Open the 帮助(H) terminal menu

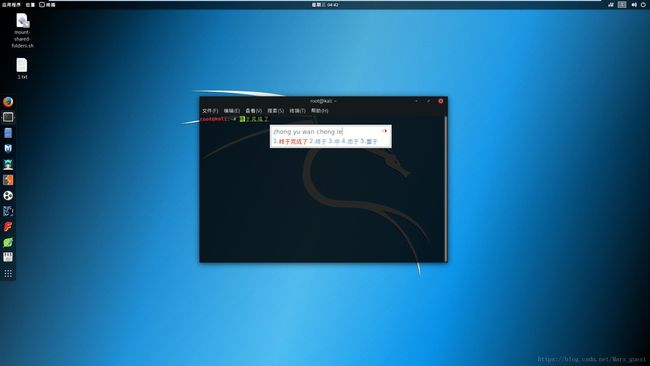(320, 111)
